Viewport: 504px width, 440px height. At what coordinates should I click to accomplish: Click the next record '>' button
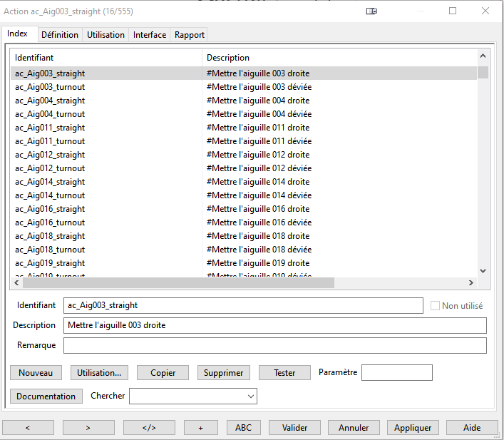tap(88, 428)
